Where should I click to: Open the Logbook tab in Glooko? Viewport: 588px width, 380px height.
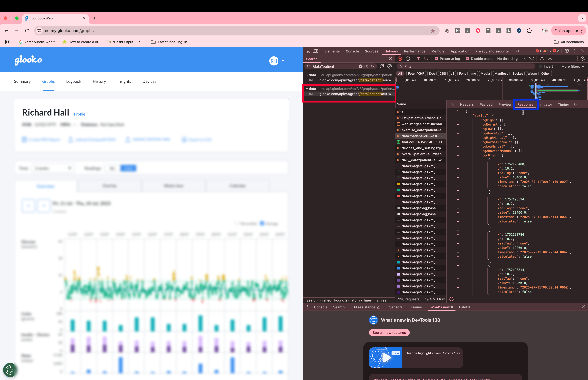[73, 81]
